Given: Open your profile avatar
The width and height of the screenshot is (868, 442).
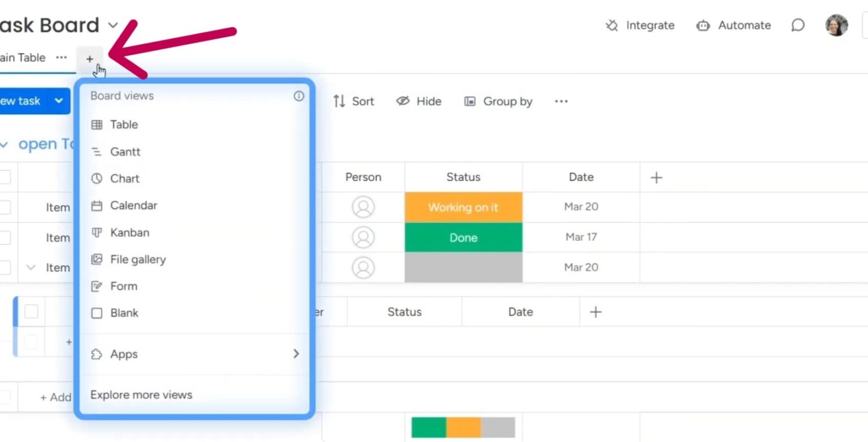Looking at the screenshot, I should tap(836, 25).
